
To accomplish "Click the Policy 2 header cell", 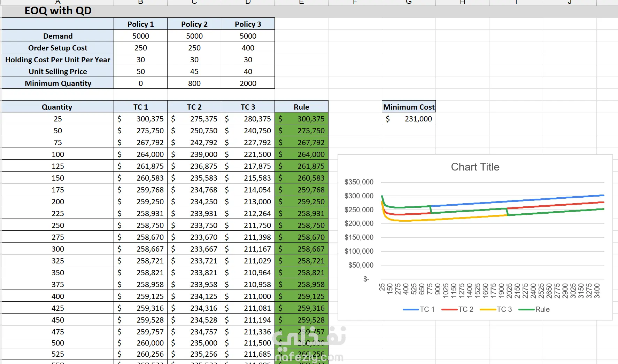I will pos(194,24).
